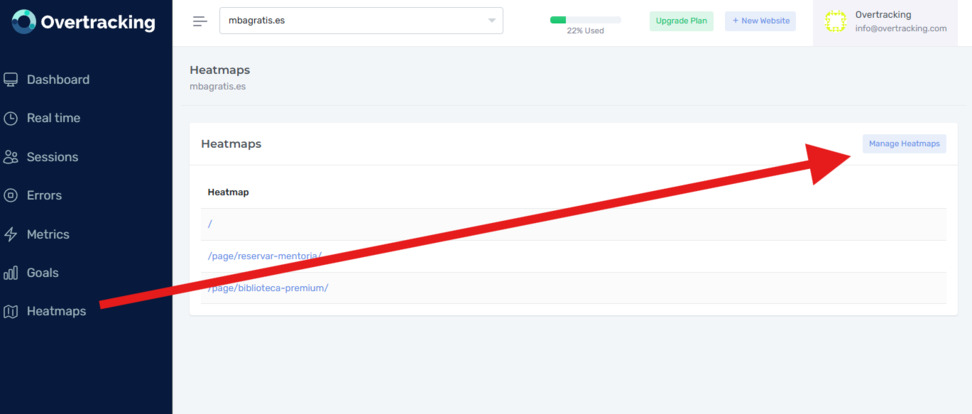Click the Heatmaps card heading

click(231, 144)
